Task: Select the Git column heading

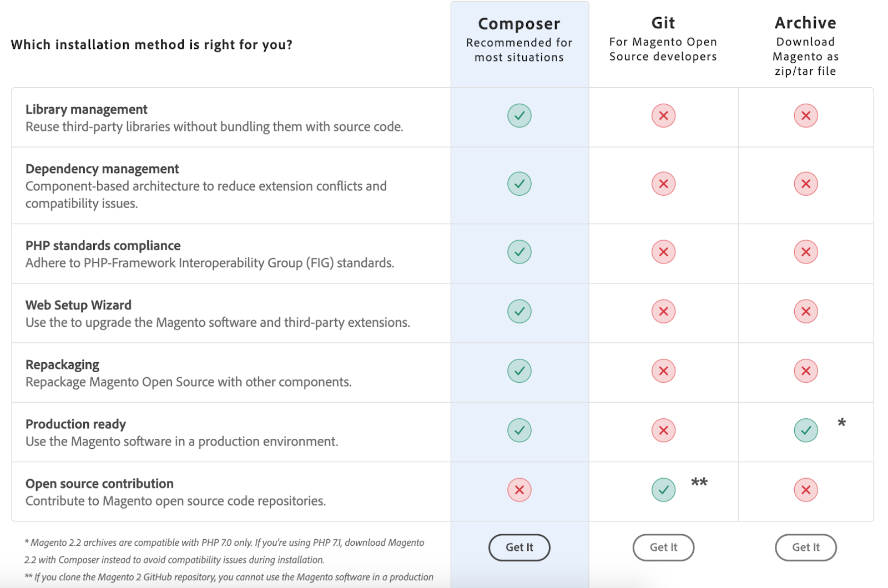Action: pos(663,23)
